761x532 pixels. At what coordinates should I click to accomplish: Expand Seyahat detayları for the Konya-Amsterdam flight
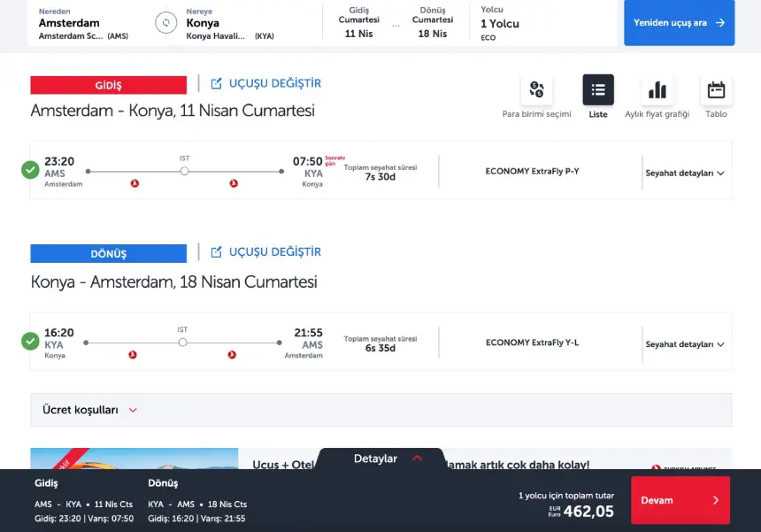click(x=685, y=344)
